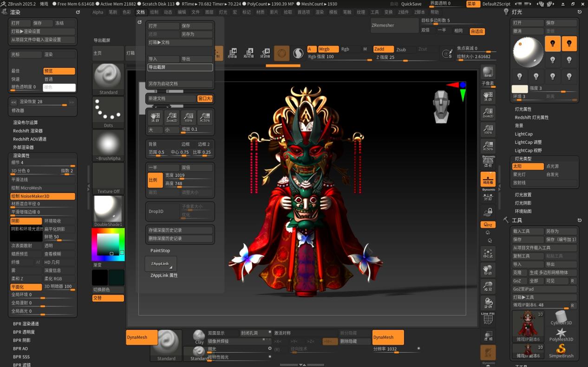
Task: Open the ZAppLink button dropdown
Action: (161, 264)
